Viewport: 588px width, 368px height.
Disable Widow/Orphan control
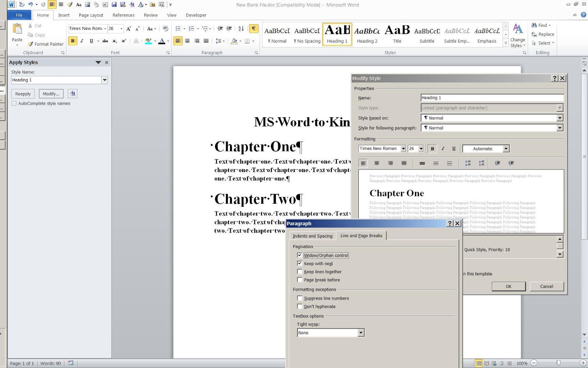[x=300, y=255]
